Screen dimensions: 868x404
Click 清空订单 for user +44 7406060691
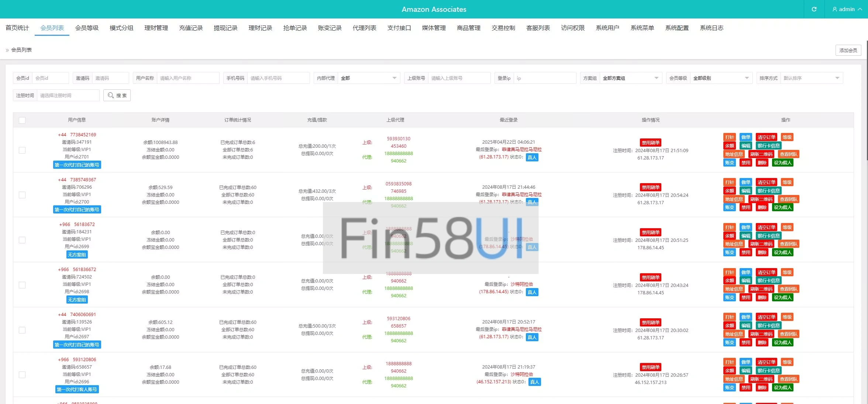click(766, 317)
